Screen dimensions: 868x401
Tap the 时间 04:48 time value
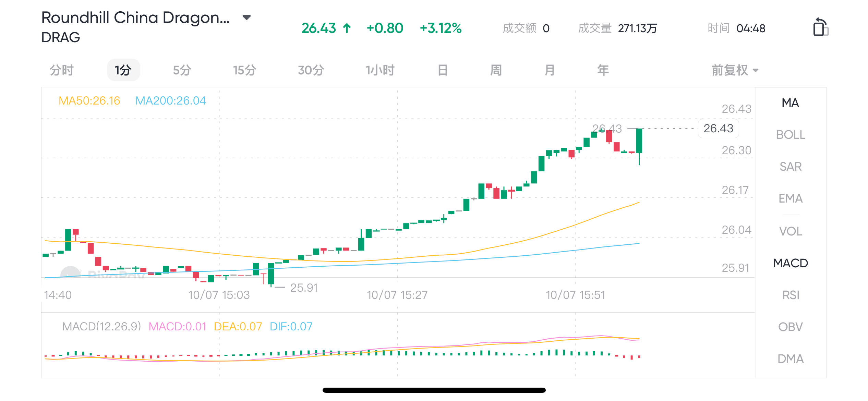(736, 28)
